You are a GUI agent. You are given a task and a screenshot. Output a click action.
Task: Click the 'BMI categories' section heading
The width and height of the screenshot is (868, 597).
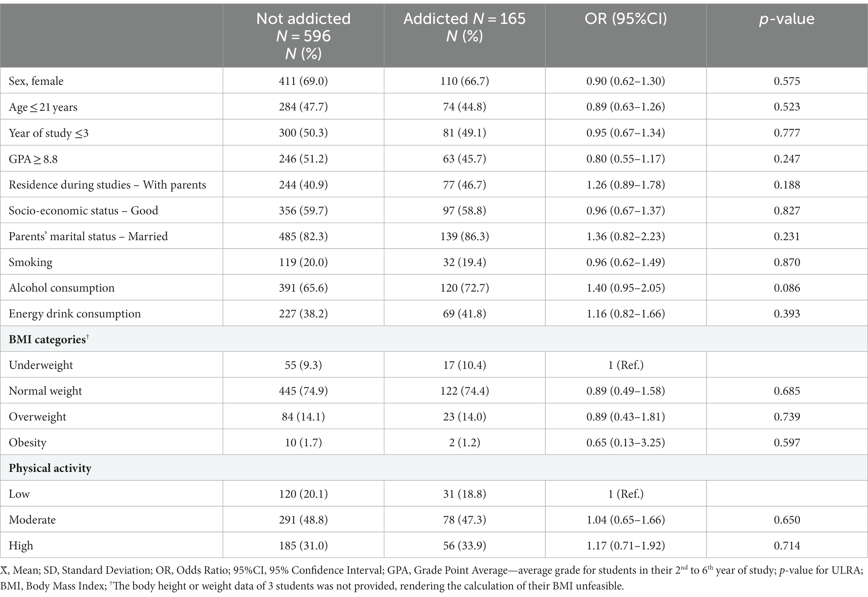(x=48, y=339)
